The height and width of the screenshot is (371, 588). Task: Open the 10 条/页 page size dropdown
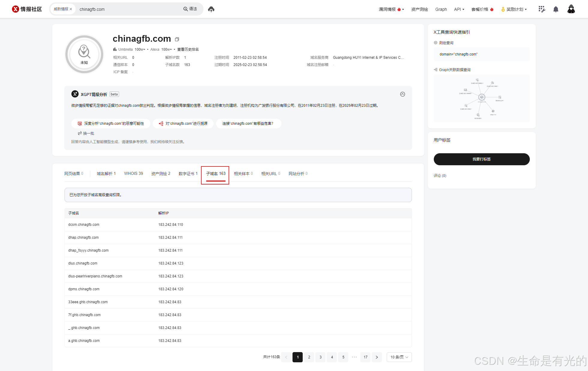coord(399,357)
